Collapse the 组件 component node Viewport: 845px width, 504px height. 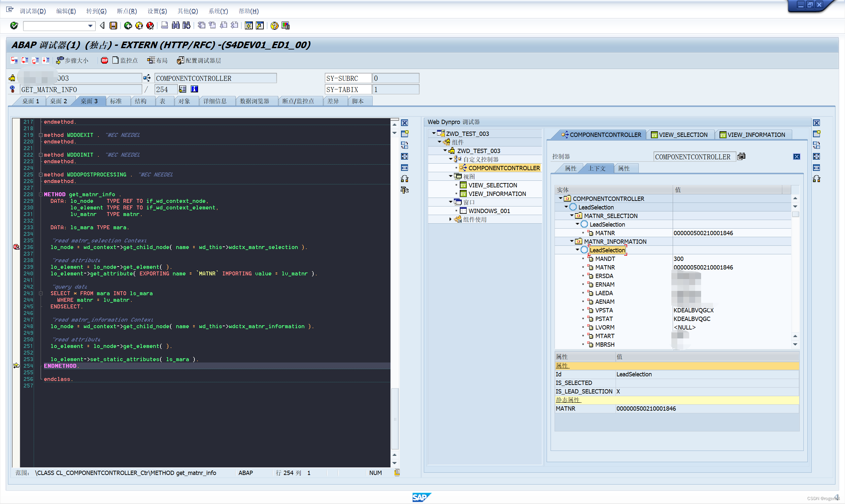(x=439, y=142)
